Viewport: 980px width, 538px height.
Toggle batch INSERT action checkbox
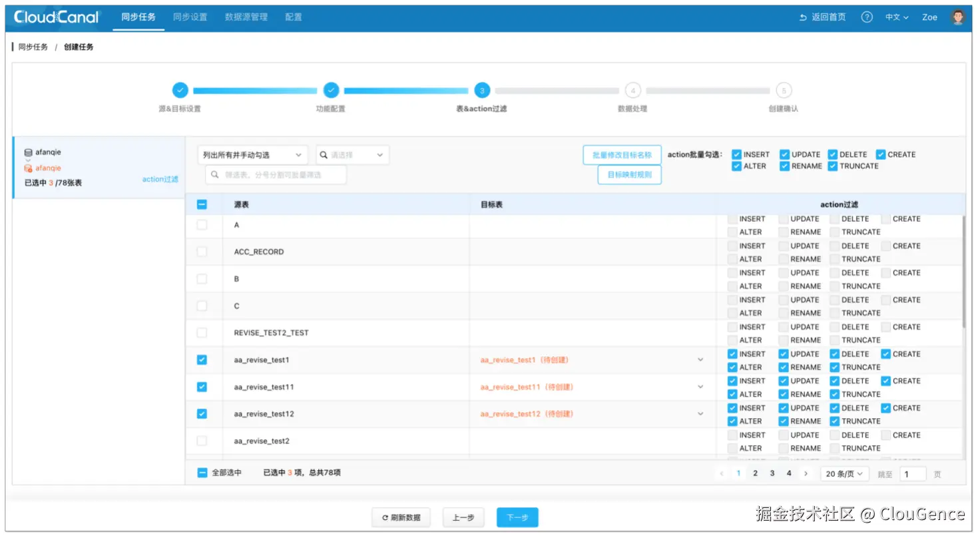[x=736, y=154]
